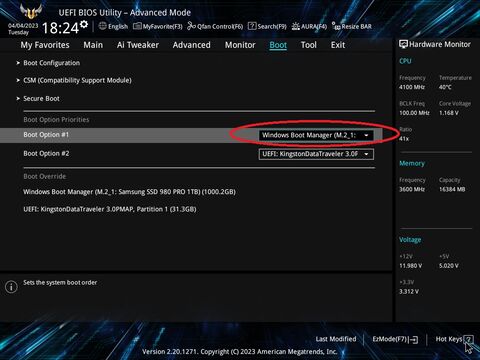
Task: Click the info icon in help area
Action: (x=11, y=287)
